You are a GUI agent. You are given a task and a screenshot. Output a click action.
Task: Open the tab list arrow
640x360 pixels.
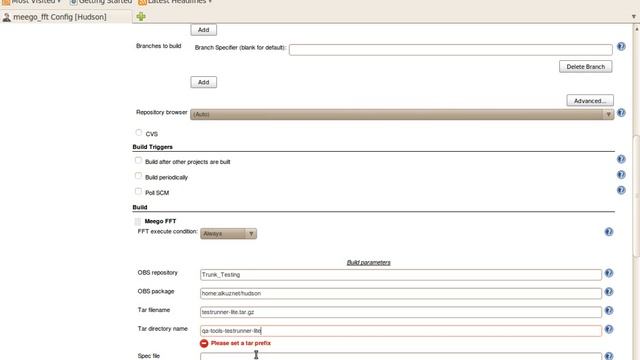click(x=633, y=17)
